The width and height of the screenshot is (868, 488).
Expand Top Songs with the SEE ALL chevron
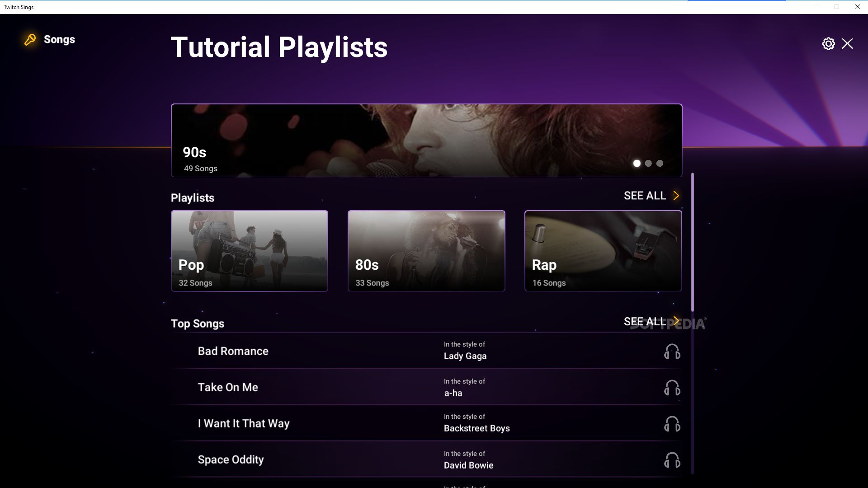pyautogui.click(x=676, y=321)
